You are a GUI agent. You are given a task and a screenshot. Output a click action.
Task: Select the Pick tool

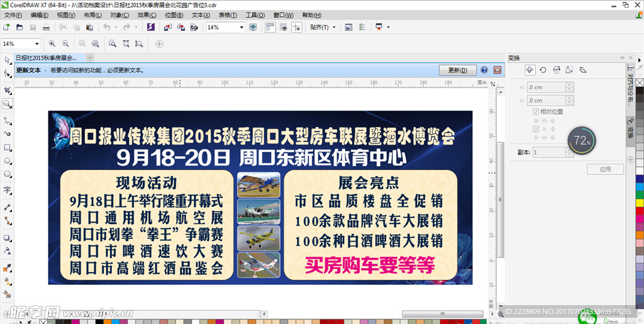[x=7, y=60]
